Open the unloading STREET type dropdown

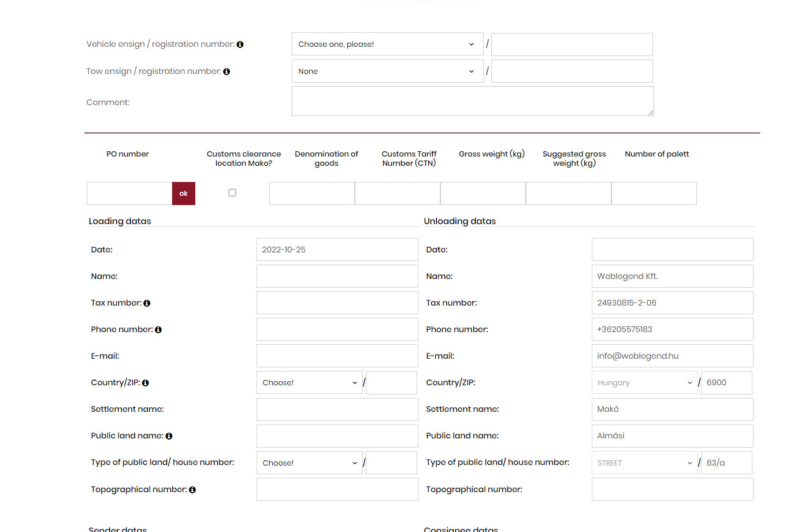(x=644, y=463)
